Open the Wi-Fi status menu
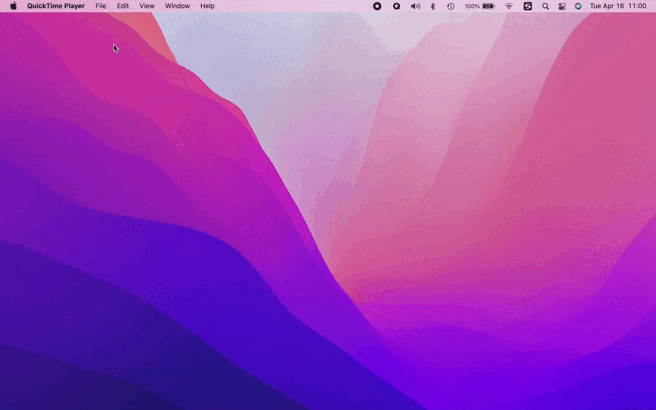This screenshot has width=656, height=410. (509, 6)
